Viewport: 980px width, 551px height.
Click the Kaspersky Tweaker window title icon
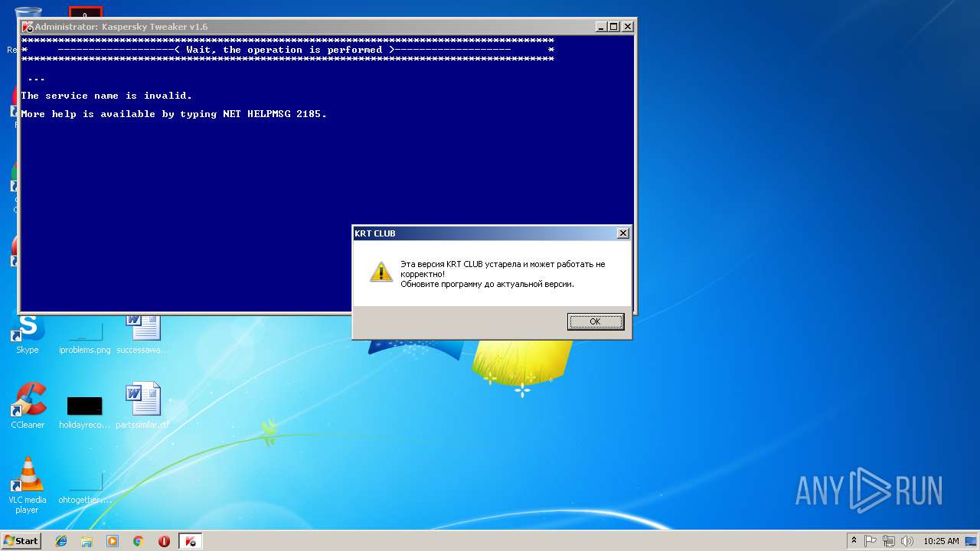pyautogui.click(x=28, y=27)
